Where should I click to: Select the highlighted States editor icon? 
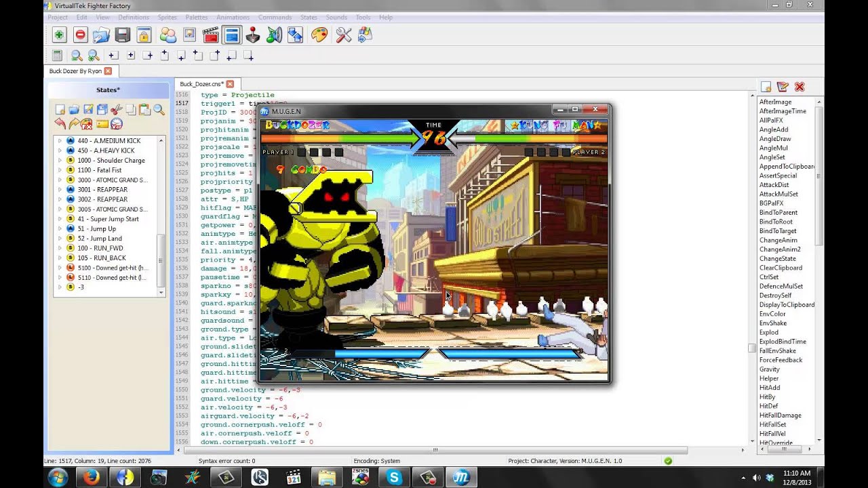tap(232, 35)
